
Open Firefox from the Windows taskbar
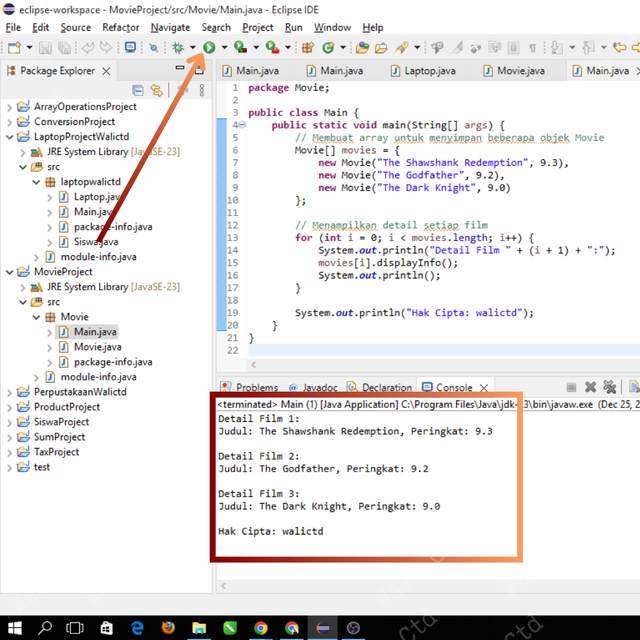(168, 627)
